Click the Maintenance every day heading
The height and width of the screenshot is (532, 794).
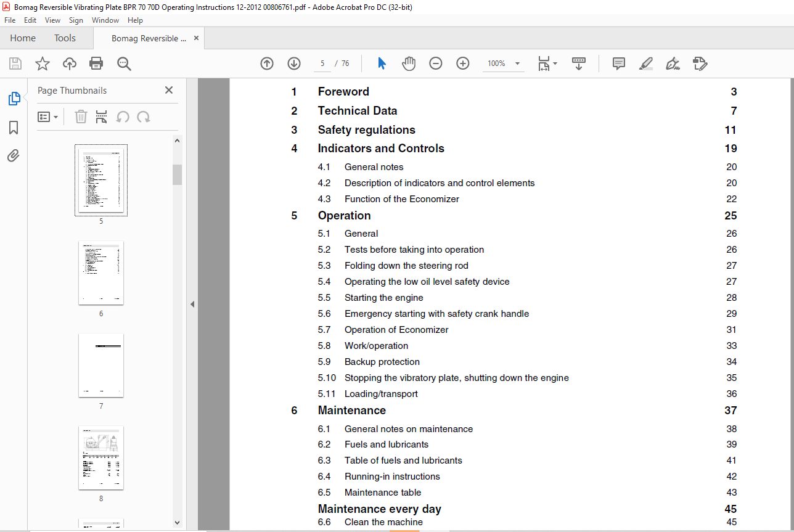pyautogui.click(x=380, y=509)
